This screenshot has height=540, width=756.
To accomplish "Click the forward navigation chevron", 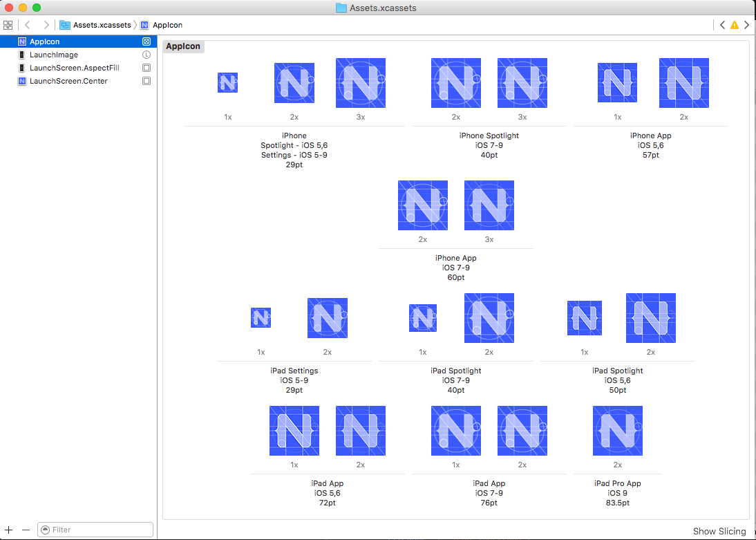I will (x=46, y=25).
